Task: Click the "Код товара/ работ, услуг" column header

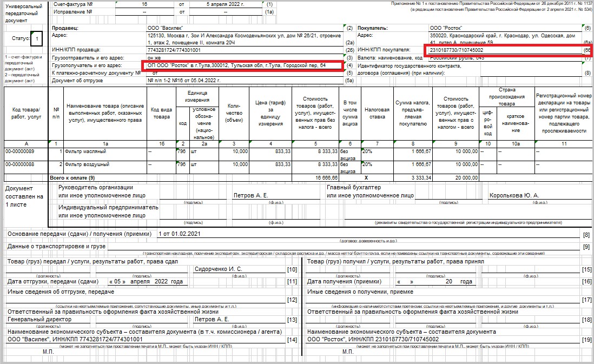Action: pyautogui.click(x=26, y=113)
